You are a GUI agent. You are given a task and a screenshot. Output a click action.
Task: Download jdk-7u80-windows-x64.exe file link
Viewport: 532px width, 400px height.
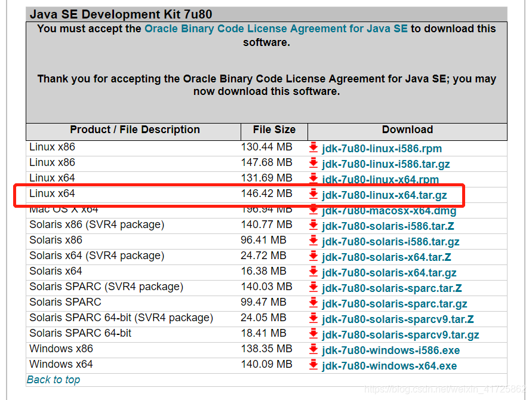[389, 366]
